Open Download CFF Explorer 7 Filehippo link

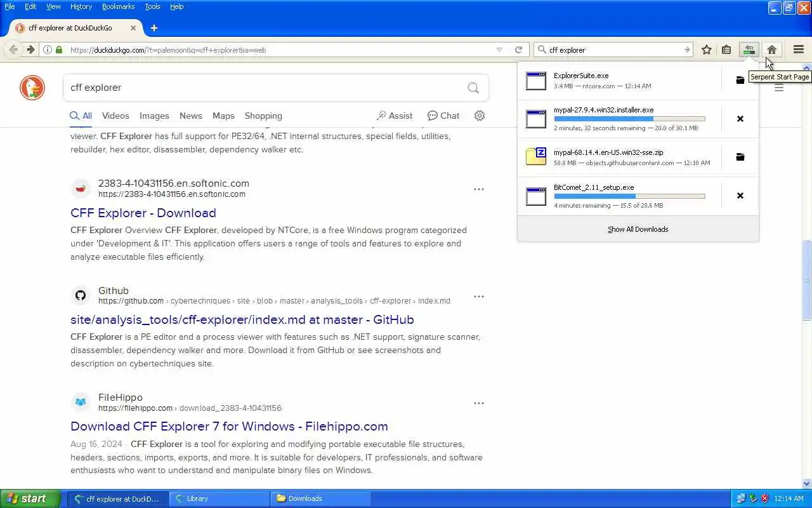pyautogui.click(x=229, y=426)
